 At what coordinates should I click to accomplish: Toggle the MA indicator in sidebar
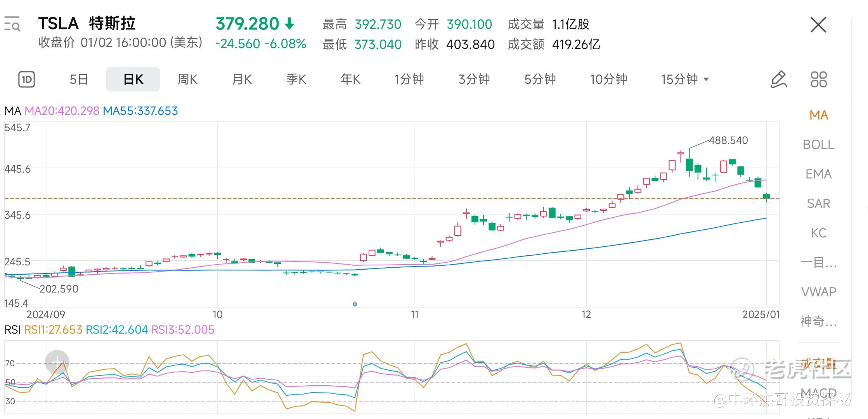coord(819,115)
